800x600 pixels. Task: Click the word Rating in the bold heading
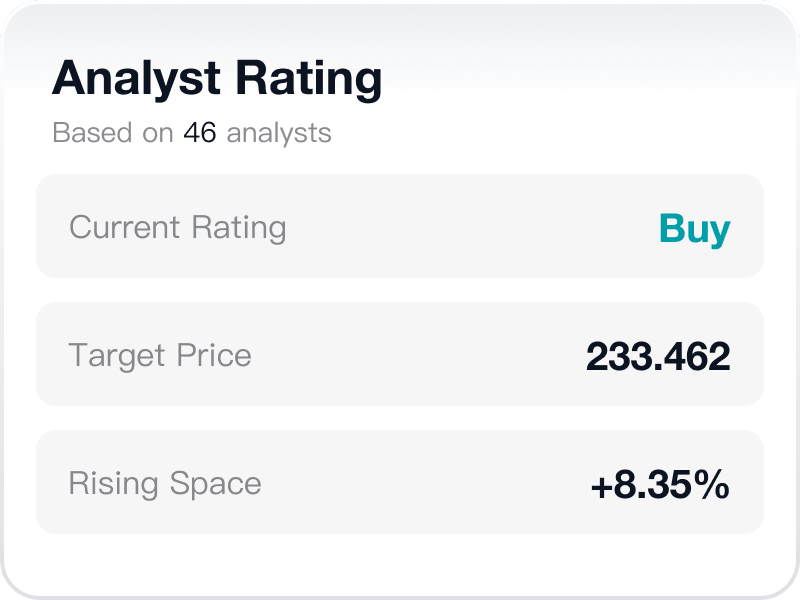pos(309,79)
